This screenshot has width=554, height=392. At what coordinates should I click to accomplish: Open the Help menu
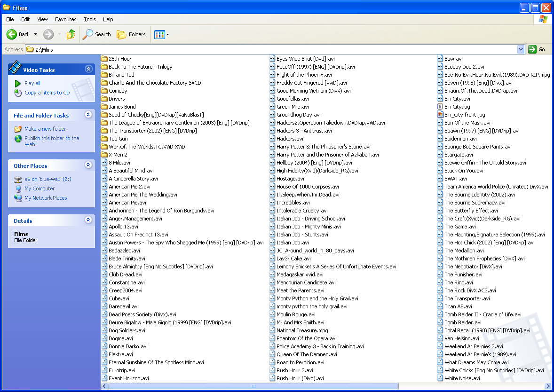tap(108, 19)
